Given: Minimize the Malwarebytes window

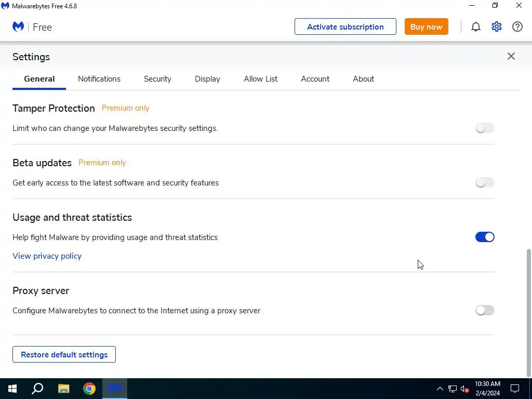Looking at the screenshot, I should (x=472, y=5).
